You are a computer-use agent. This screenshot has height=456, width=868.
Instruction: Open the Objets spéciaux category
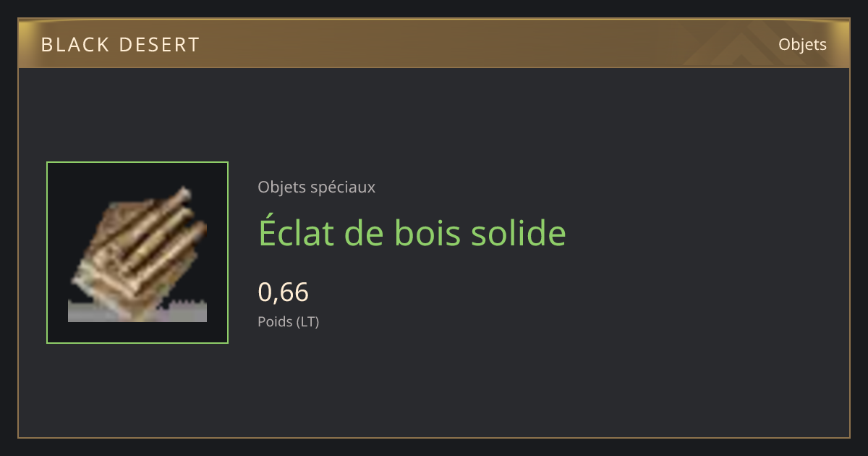[316, 187]
